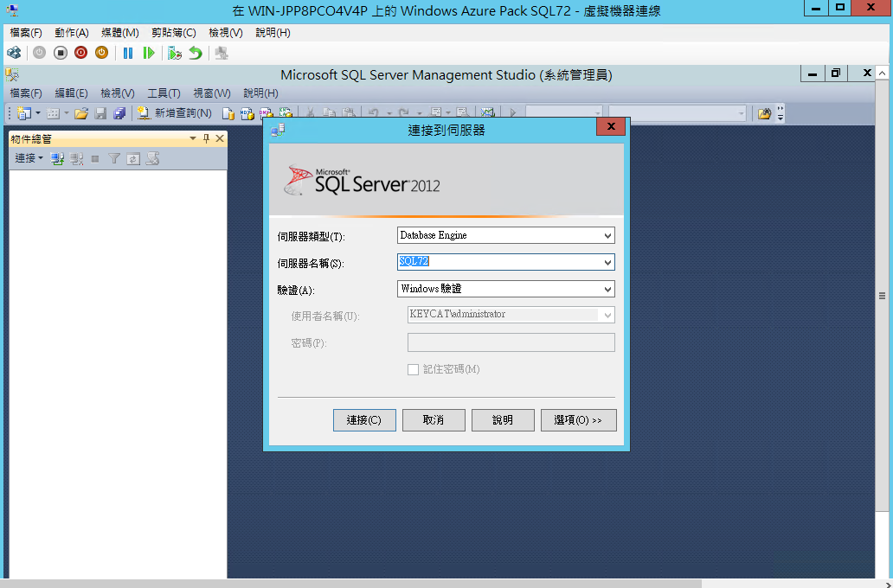Screen dimensions: 893x588
Task: Click the Save floppy disk icon
Action: pos(100,113)
